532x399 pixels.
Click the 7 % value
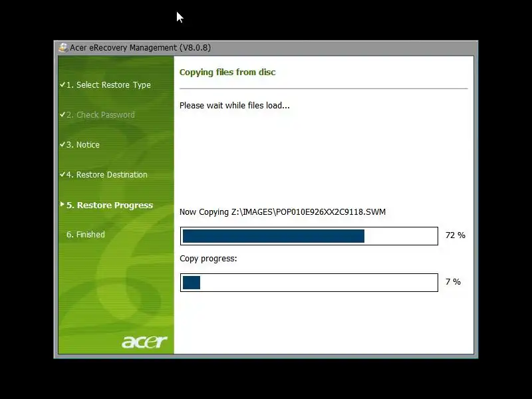pyautogui.click(x=453, y=281)
